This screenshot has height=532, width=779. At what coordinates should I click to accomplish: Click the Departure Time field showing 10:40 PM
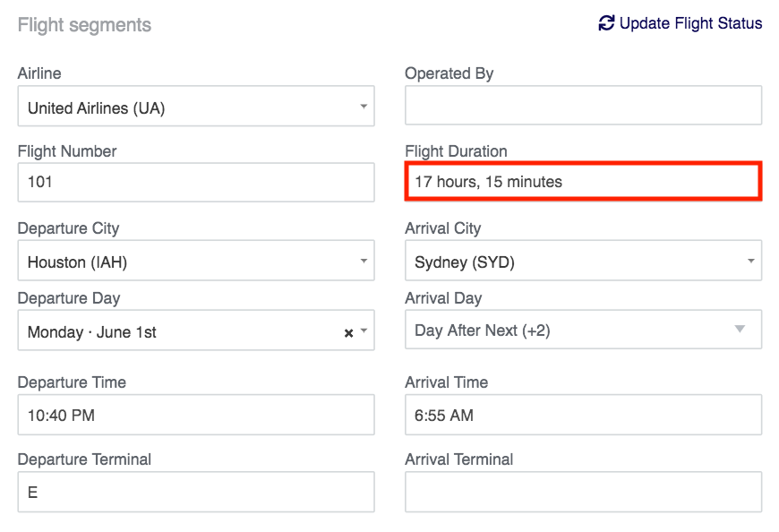(x=196, y=415)
